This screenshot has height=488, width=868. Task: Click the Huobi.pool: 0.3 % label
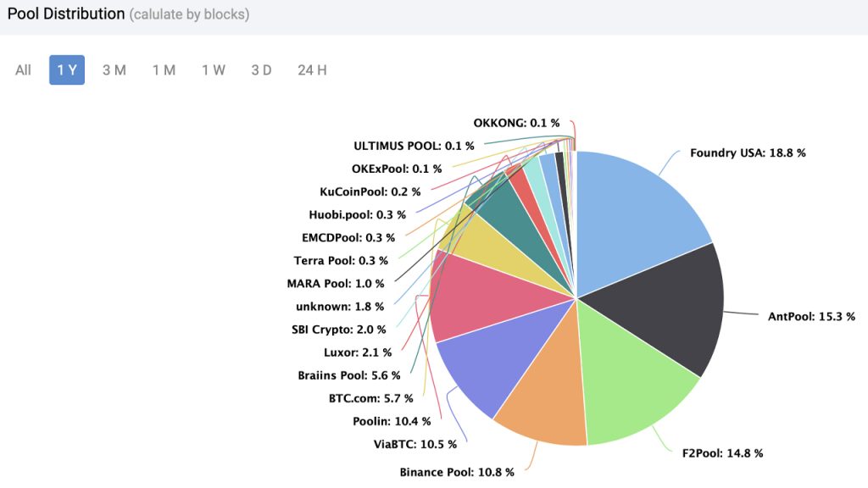tap(357, 214)
